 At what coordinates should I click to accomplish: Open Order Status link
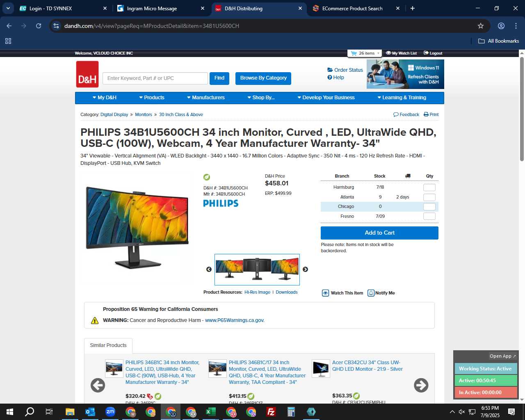[345, 70]
